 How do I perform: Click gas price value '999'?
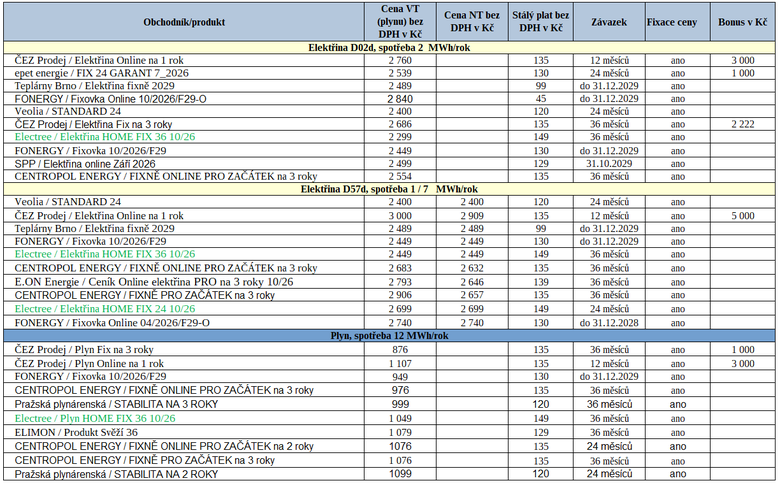pyautogui.click(x=400, y=404)
